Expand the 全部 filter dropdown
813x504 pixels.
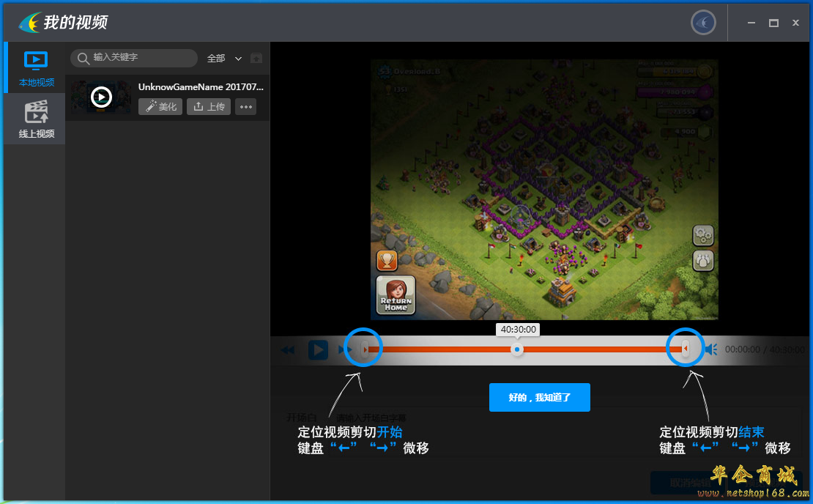(224, 59)
